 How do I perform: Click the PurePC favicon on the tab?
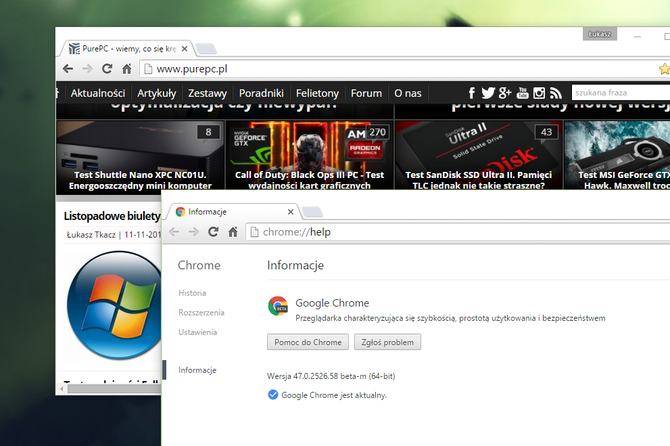coord(74,49)
